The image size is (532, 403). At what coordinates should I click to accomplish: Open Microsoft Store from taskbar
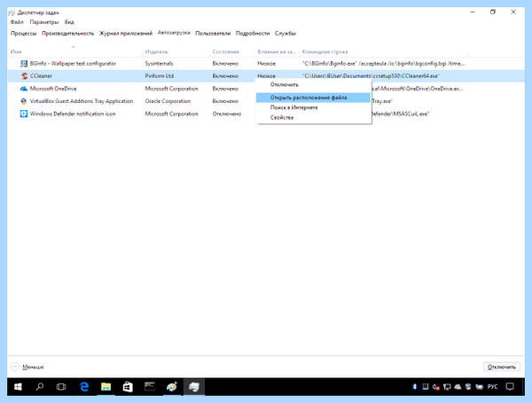coord(128,387)
